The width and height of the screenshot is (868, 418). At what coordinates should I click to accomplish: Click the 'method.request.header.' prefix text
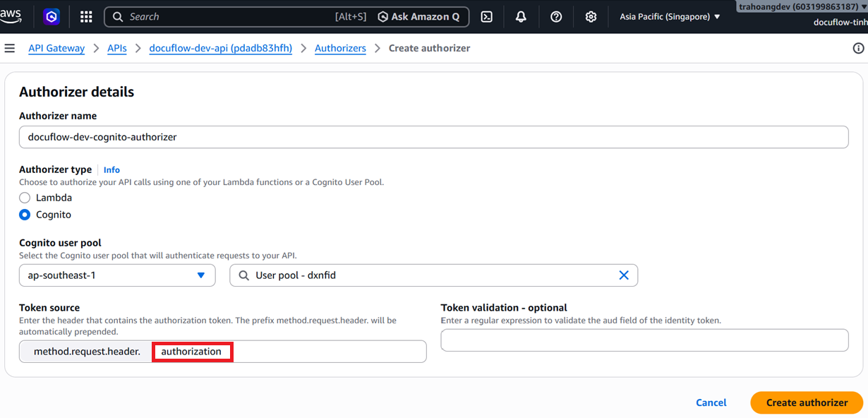click(x=87, y=352)
